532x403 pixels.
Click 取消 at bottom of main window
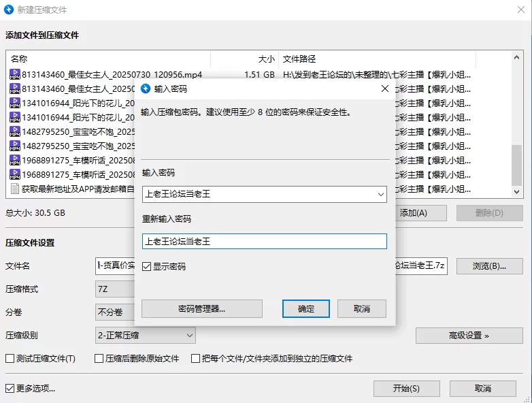[x=483, y=389]
